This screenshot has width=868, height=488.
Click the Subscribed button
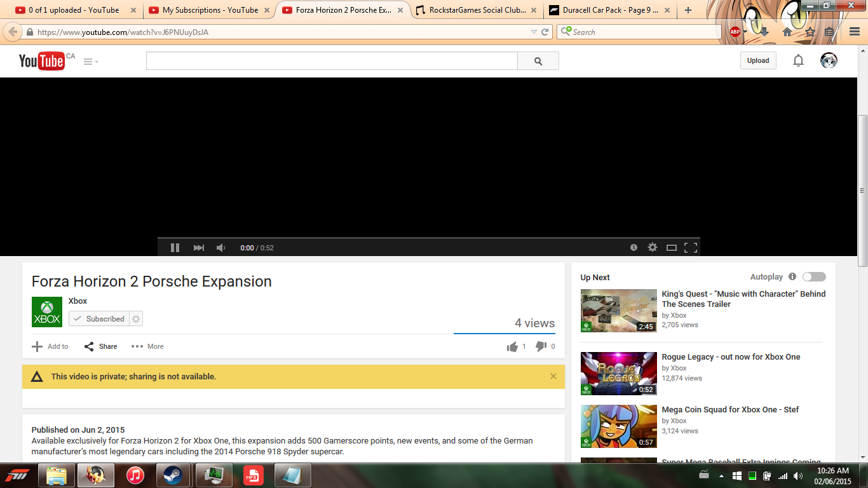point(98,319)
